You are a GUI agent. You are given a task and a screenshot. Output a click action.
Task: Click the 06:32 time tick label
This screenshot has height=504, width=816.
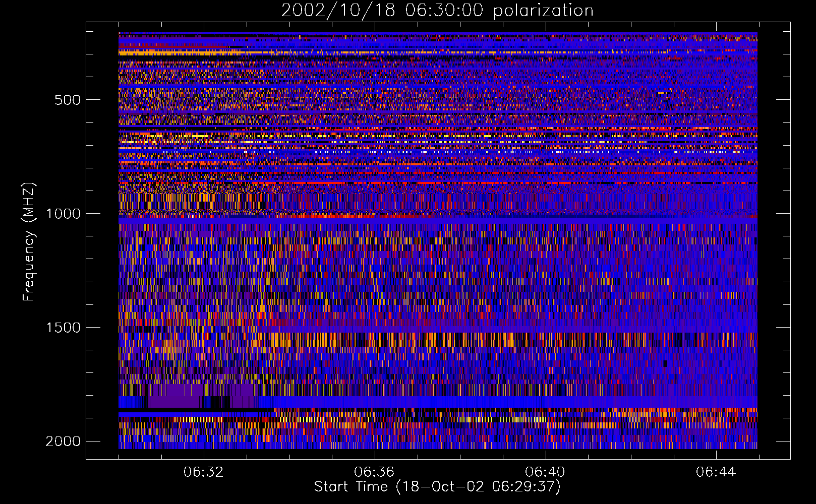point(204,472)
